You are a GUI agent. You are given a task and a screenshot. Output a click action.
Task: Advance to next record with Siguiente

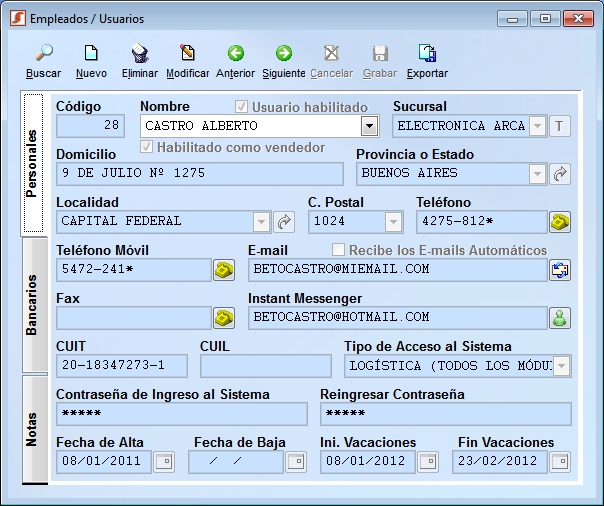point(283,54)
